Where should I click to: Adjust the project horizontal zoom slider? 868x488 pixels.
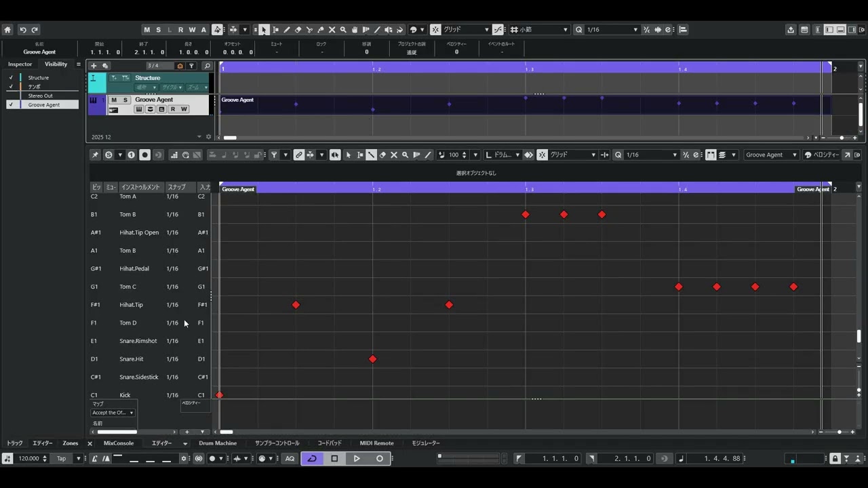(x=841, y=138)
